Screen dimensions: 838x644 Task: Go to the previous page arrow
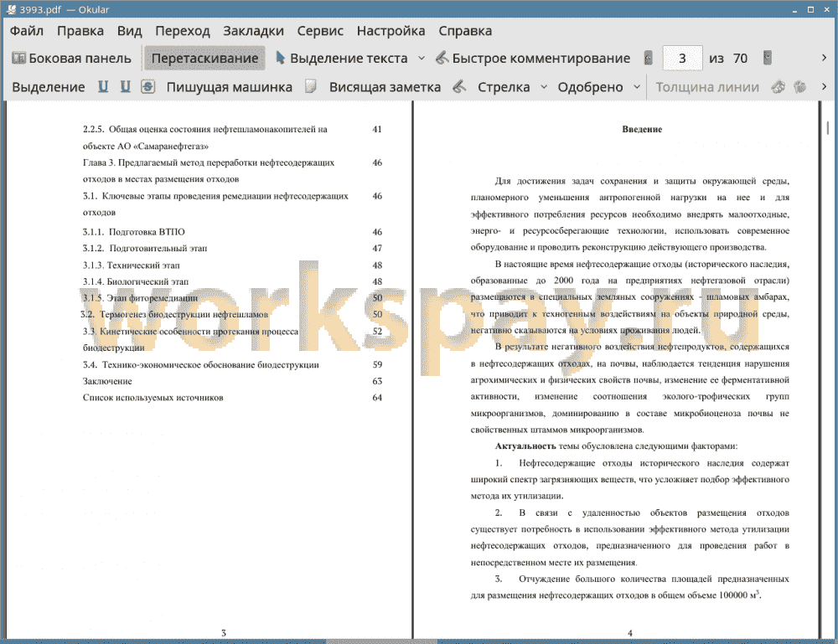pyautogui.click(x=649, y=58)
